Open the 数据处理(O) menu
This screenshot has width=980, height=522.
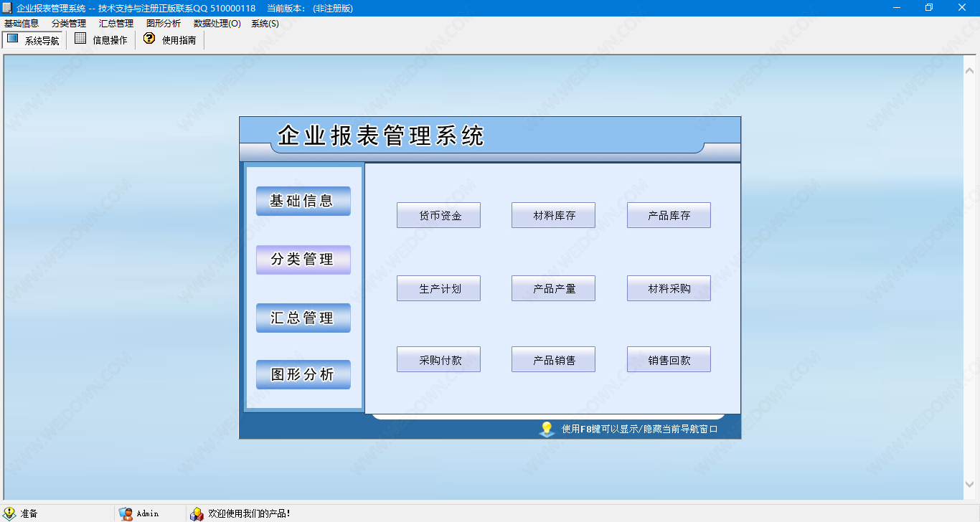[217, 23]
